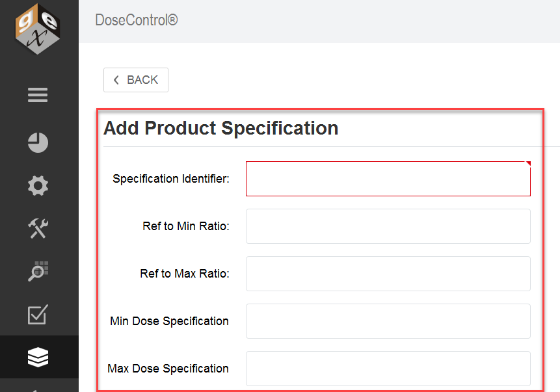Click the Min Dose Specification field
Image resolution: width=560 pixels, height=392 pixels.
coord(388,321)
